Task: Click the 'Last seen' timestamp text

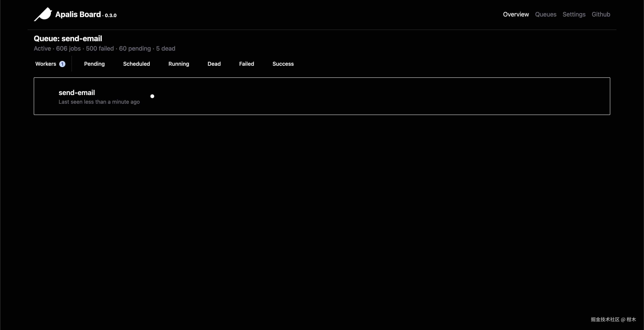Action: point(99,102)
